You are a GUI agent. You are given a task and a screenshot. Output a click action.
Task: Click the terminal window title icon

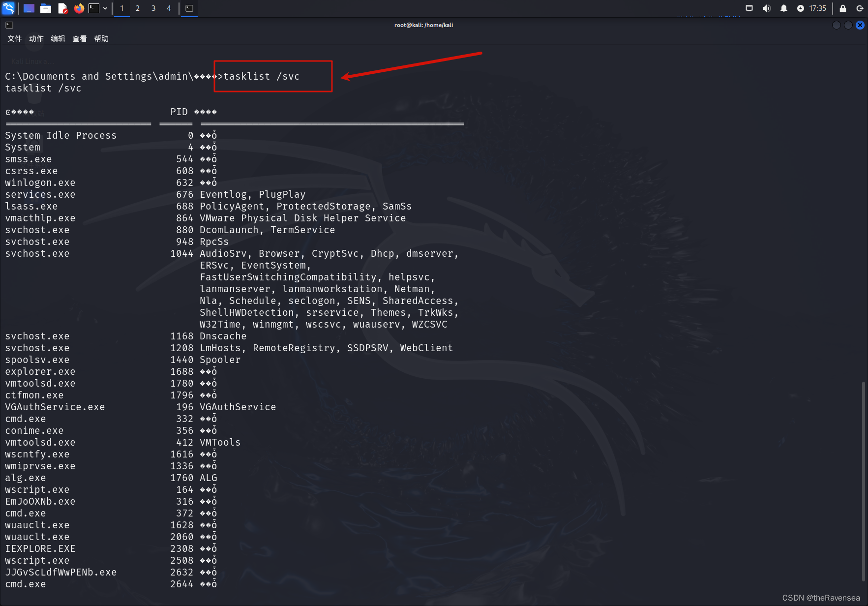coord(9,25)
